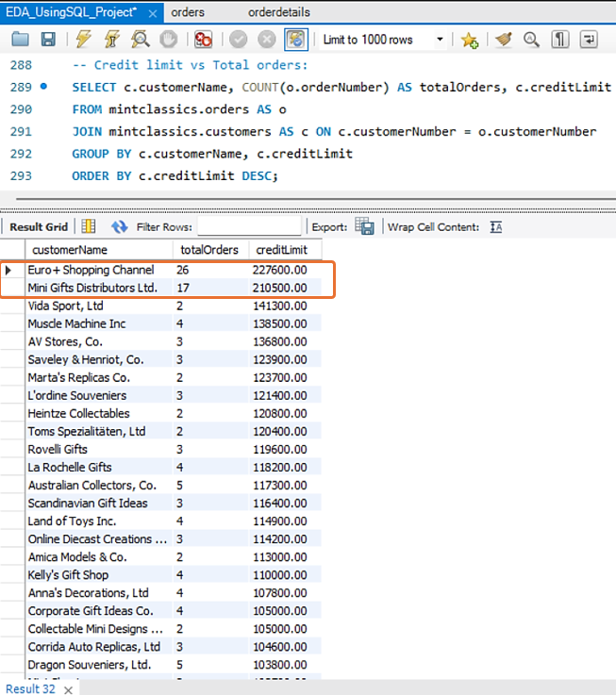Select Vida Sport, Ltd cell
Viewport: 616px width, 695px height.
(99, 306)
